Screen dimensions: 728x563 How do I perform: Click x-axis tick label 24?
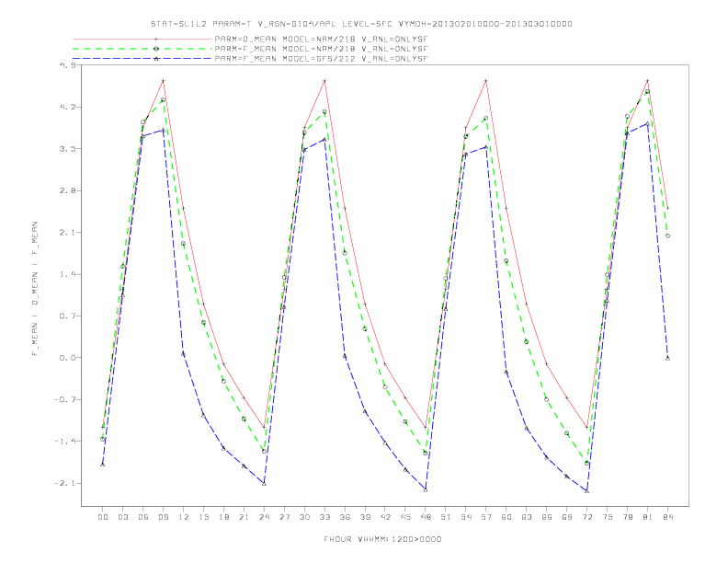pyautogui.click(x=264, y=517)
